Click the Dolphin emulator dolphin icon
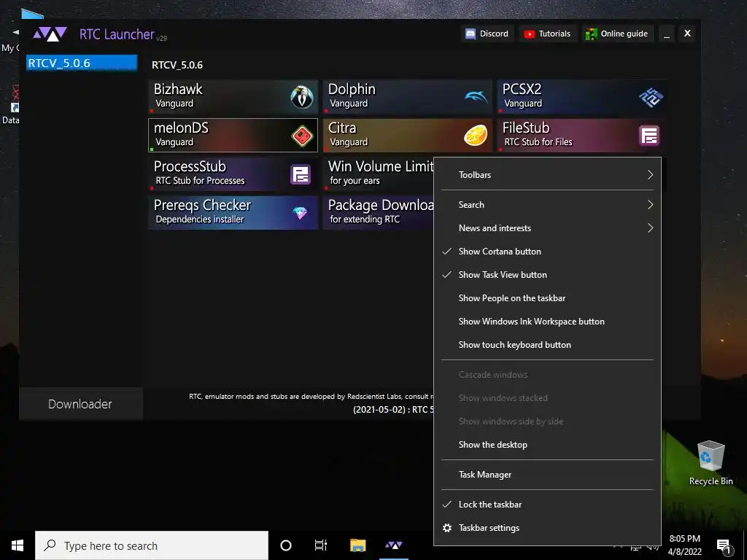747x560 pixels. click(x=476, y=97)
